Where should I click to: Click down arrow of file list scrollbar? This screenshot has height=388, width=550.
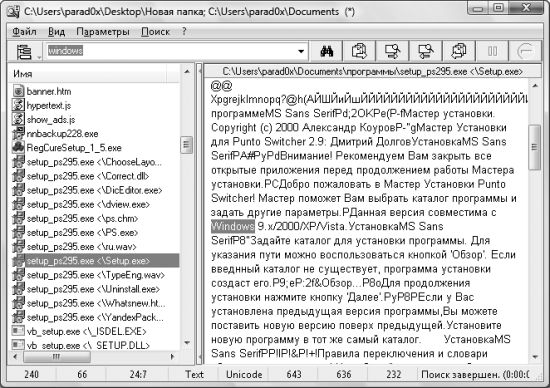point(187,343)
